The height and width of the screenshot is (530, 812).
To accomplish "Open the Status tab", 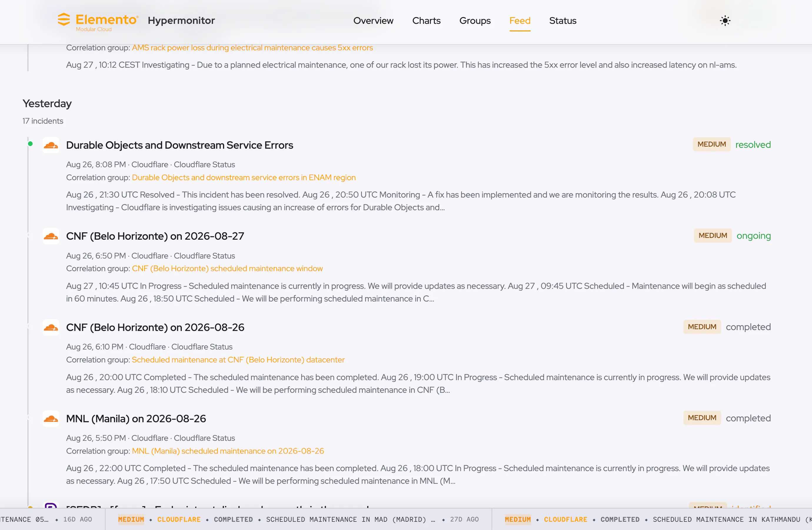I will [x=563, y=21].
